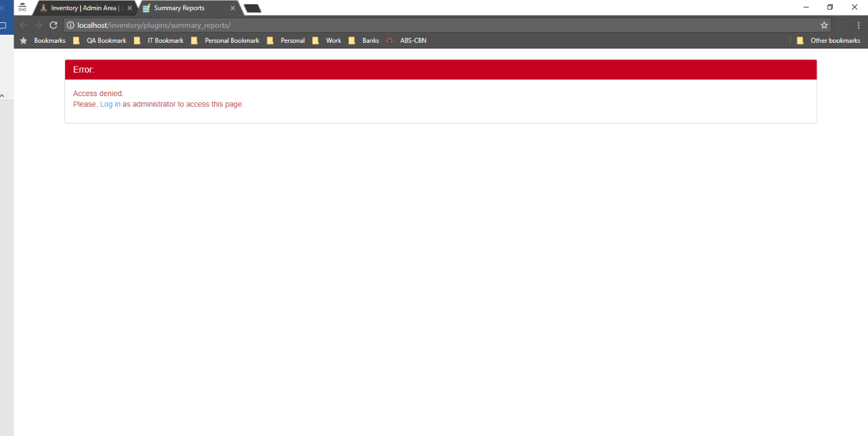
Task: Close the Chrome window
Action: coord(854,7)
